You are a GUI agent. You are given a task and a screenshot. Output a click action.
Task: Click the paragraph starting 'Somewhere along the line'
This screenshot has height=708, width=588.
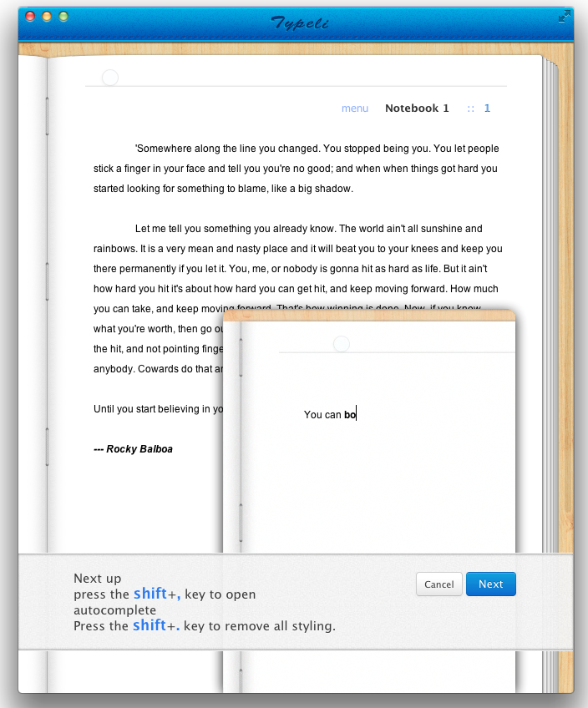pos(296,169)
